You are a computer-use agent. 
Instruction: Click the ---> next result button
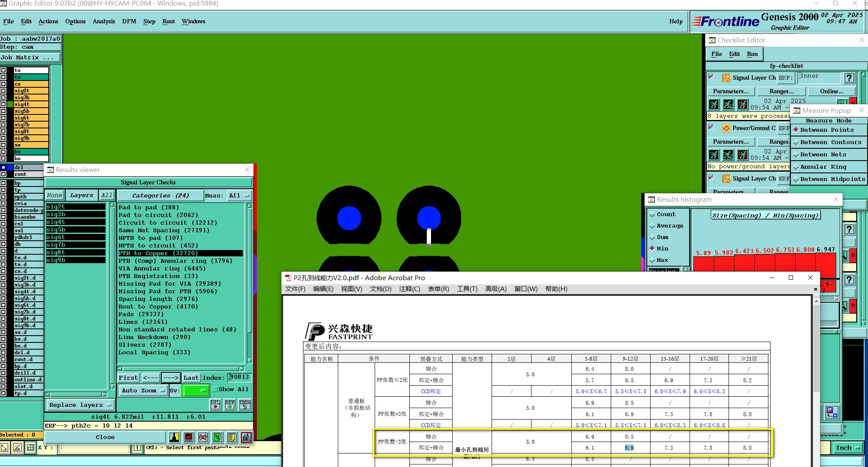pyautogui.click(x=171, y=378)
